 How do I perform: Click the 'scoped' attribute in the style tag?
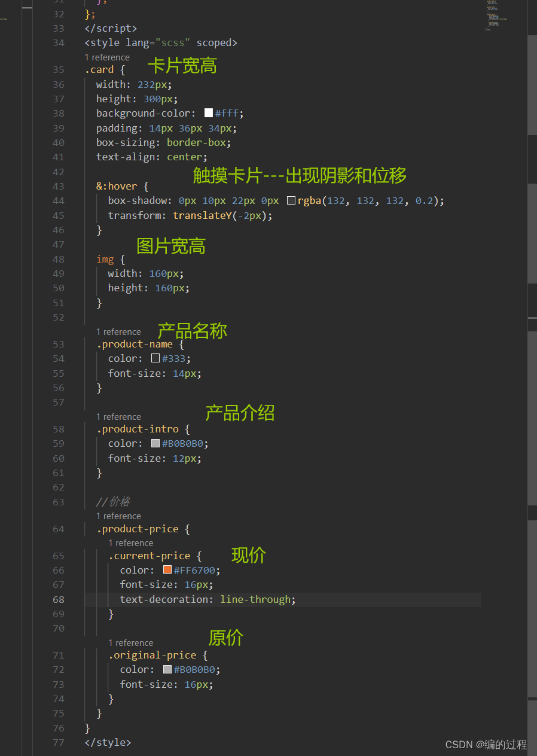click(x=214, y=43)
